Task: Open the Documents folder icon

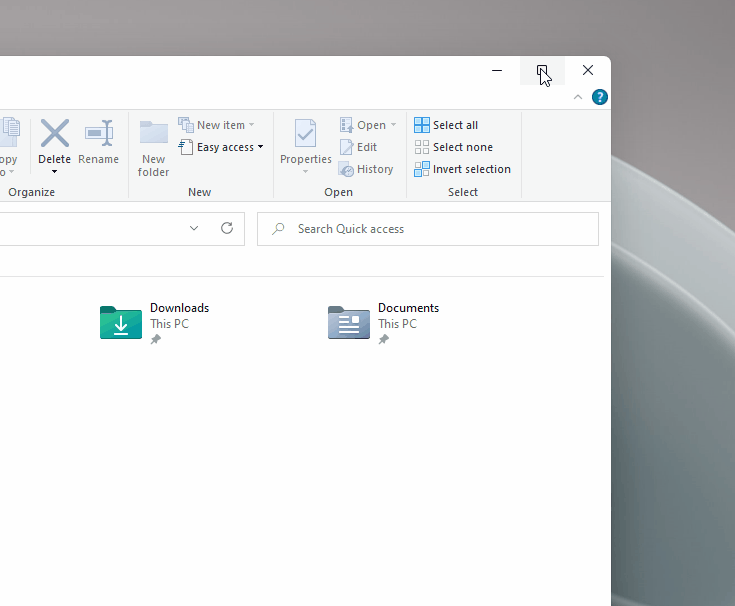Action: point(349,323)
